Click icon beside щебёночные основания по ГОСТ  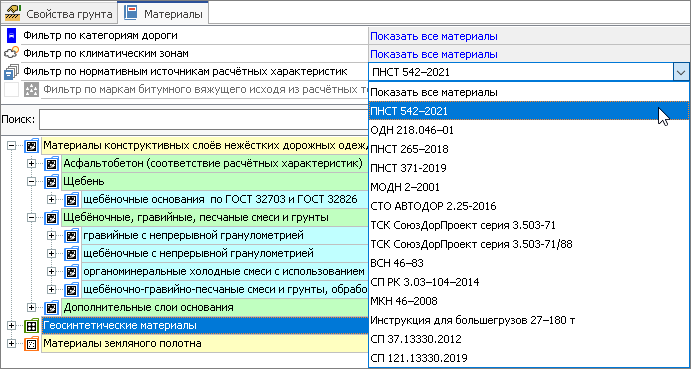[x=71, y=199]
